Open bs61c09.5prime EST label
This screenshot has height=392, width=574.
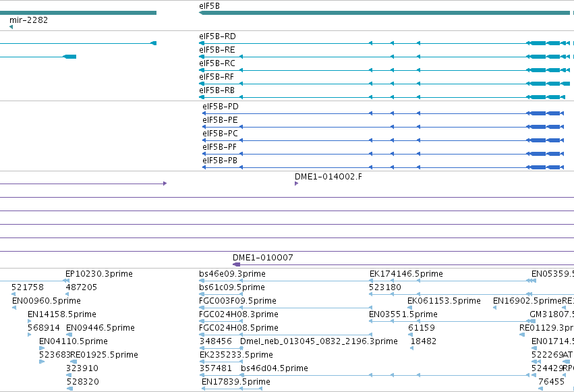point(232,287)
